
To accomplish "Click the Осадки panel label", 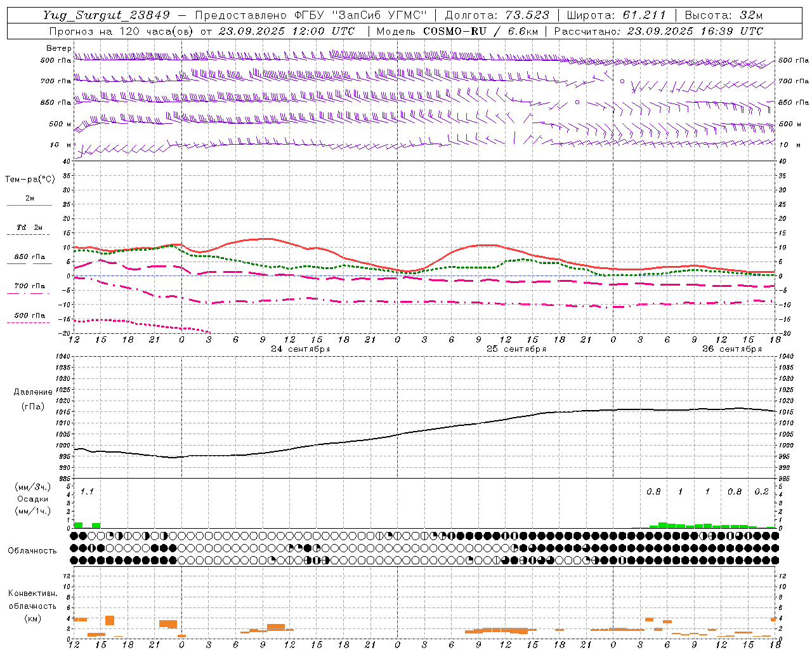I will pos(32,499).
